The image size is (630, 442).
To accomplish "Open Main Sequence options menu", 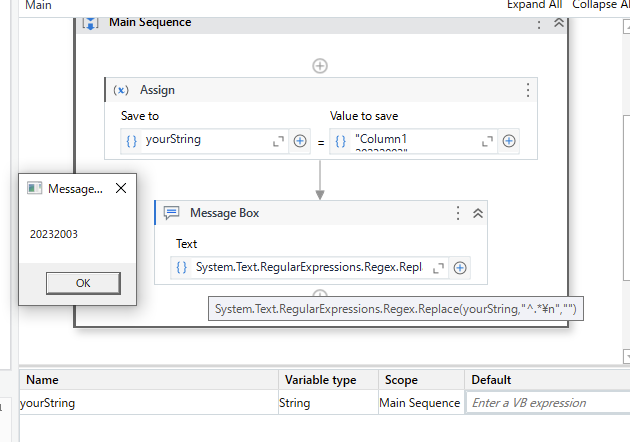I will (540, 23).
